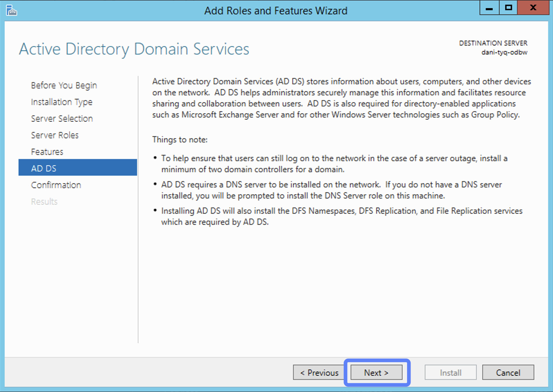Click the Things to note text
This screenshot has width=553, height=392.
point(180,140)
